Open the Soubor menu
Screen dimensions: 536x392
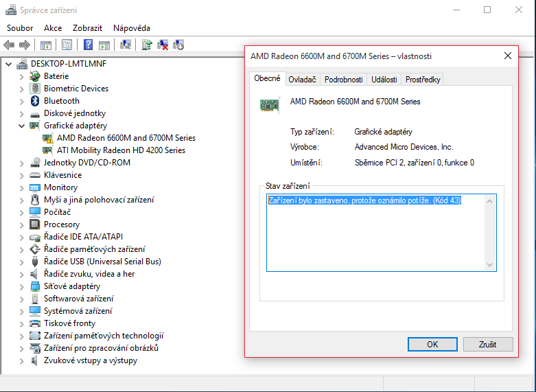click(x=20, y=28)
